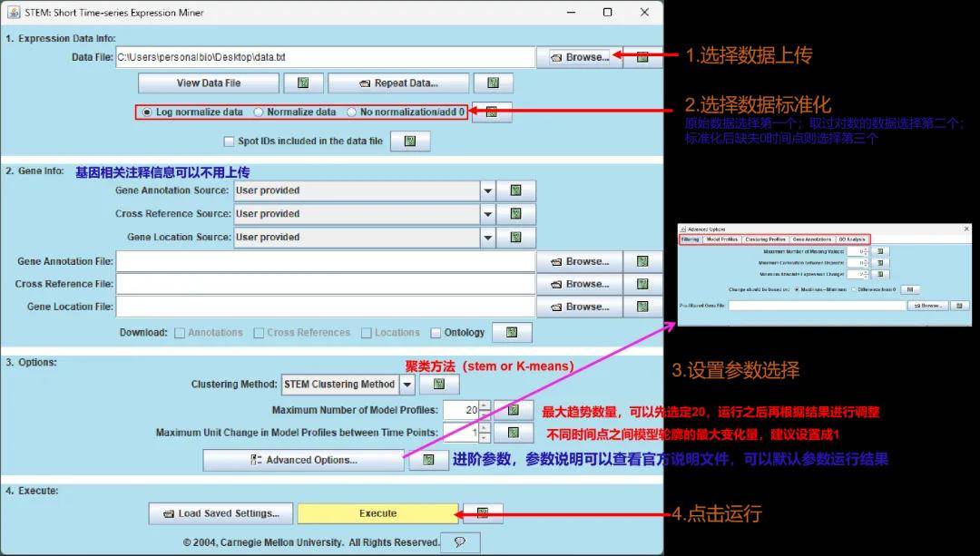Switch to the Model Profiles tab
980x556 pixels.
[x=722, y=239]
